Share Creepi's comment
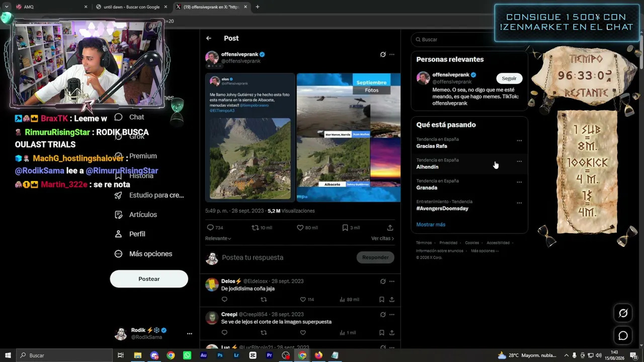The image size is (644, 362). (392, 333)
